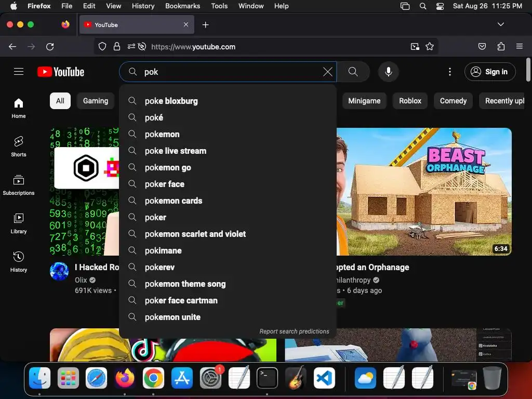
Task: Choose the 'pokerev' suggestion
Action: 228,268
